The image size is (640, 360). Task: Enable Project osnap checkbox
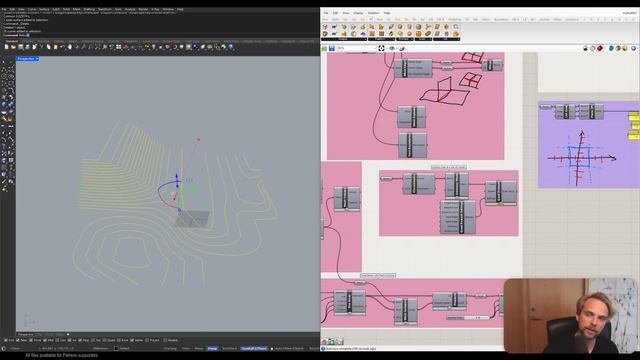coord(147,340)
